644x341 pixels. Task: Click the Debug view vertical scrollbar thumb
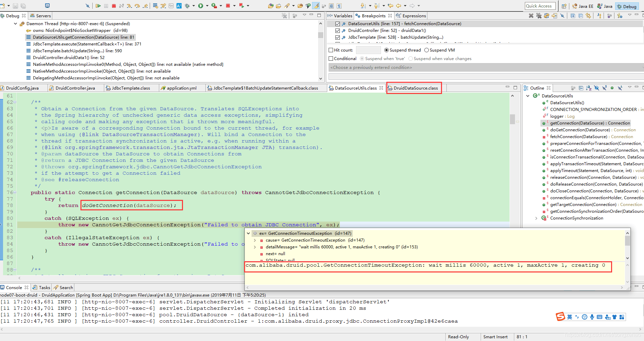(x=320, y=35)
